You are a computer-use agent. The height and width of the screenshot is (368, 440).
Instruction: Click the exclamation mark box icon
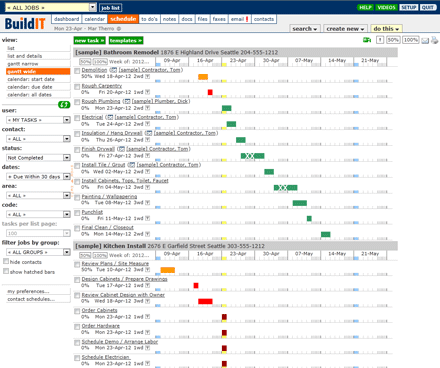click(x=380, y=40)
